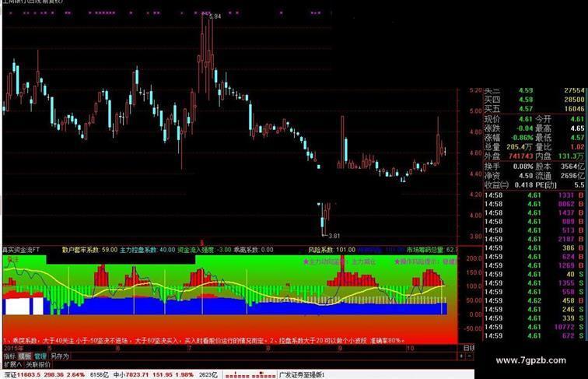Select the 模板 template tab

[25, 356]
